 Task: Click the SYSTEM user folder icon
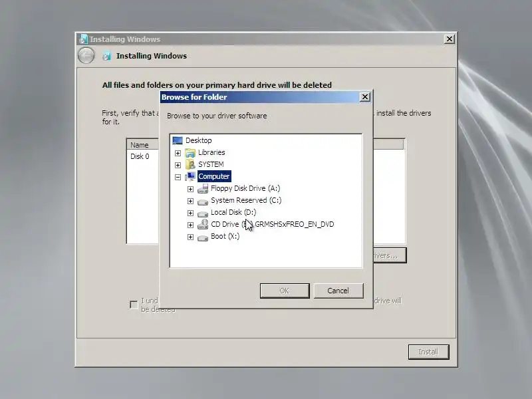pos(190,164)
